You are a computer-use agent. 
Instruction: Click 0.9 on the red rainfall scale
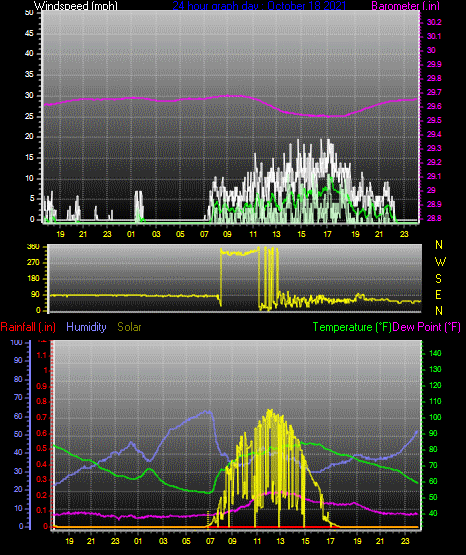pos(42,386)
